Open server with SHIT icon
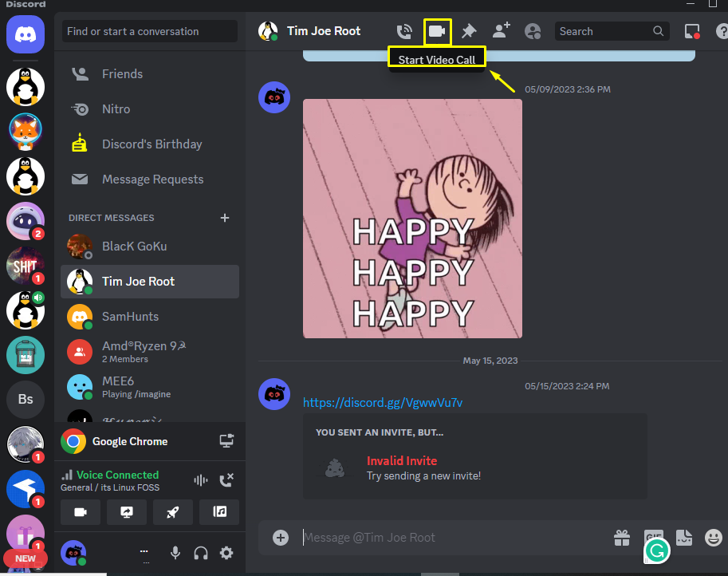Screen dimensions: 728x576 point(26,265)
